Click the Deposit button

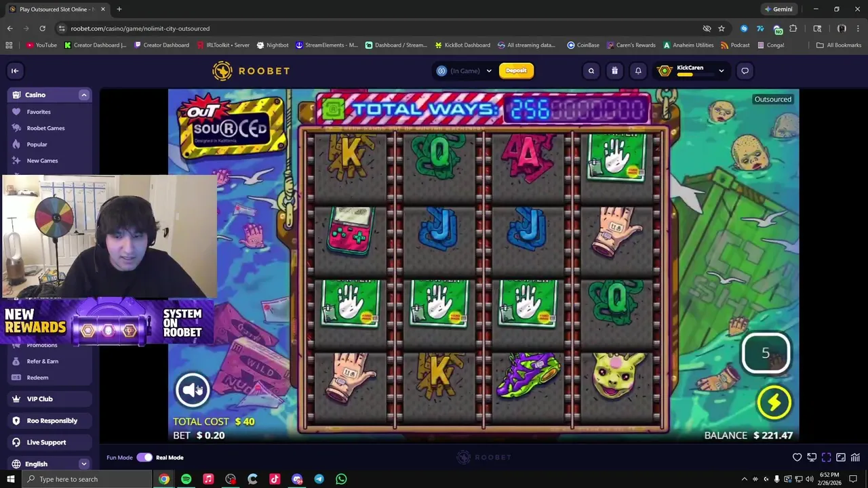[x=516, y=70]
